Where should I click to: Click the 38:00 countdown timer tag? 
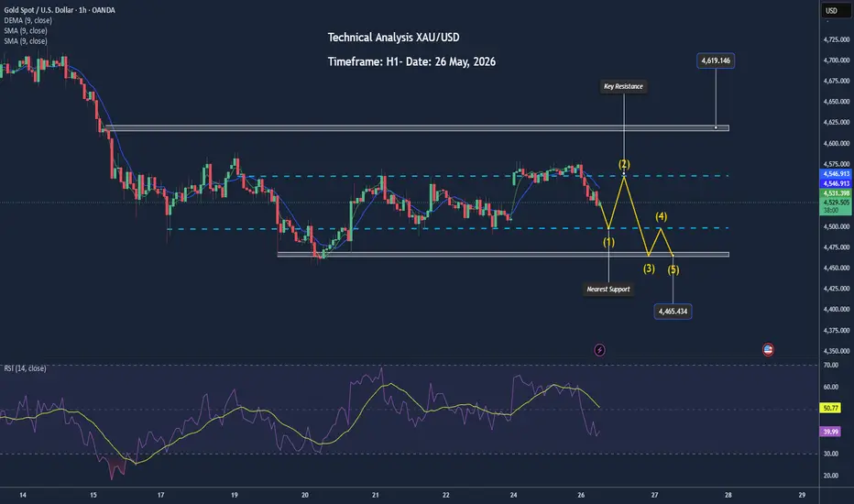coord(831,211)
